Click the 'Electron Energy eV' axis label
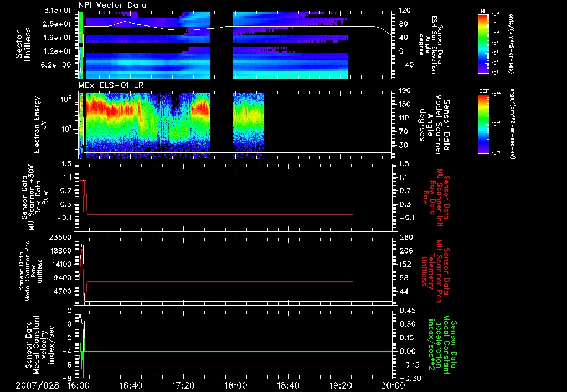 point(40,125)
